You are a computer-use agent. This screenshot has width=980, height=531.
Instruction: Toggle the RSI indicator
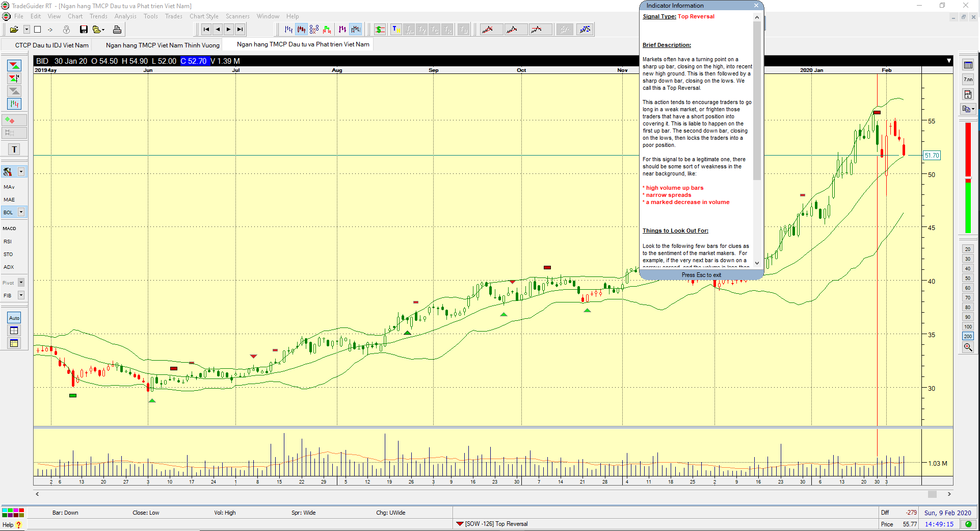tap(8, 242)
